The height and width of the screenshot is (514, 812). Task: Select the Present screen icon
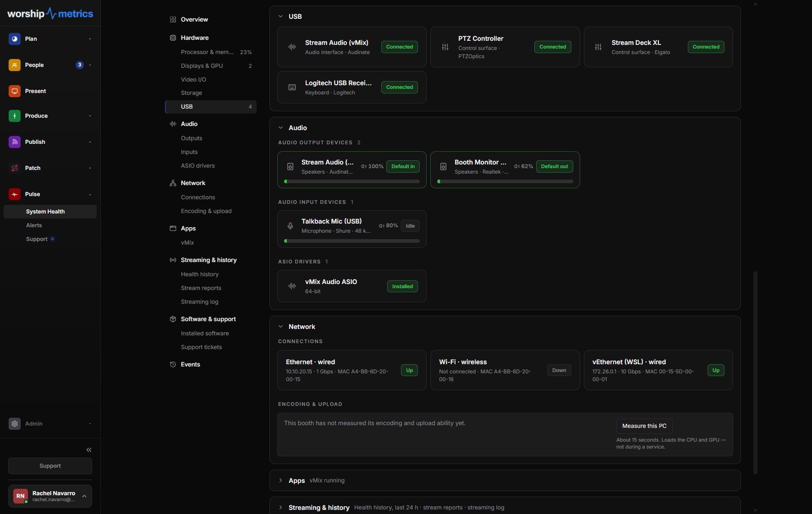[15, 91]
